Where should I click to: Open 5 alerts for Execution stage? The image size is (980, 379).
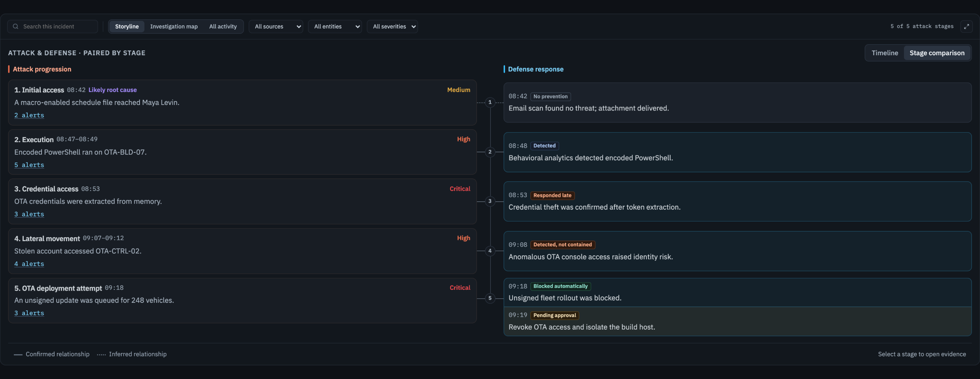point(29,165)
